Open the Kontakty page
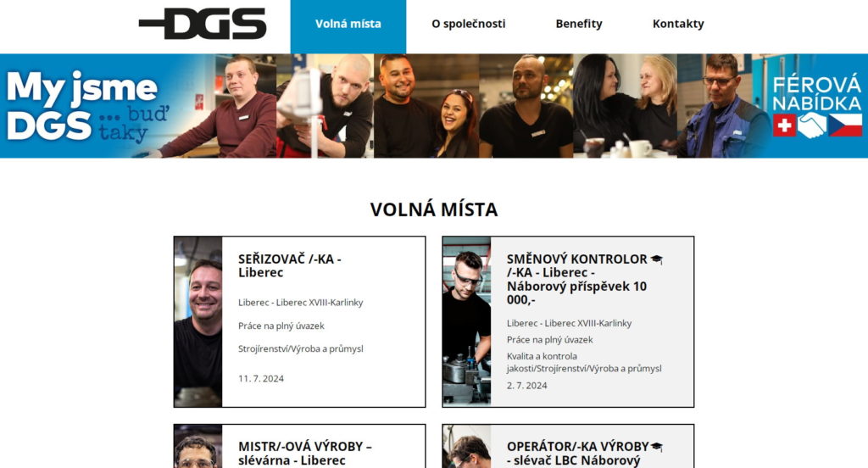The width and height of the screenshot is (868, 468). pos(678,24)
